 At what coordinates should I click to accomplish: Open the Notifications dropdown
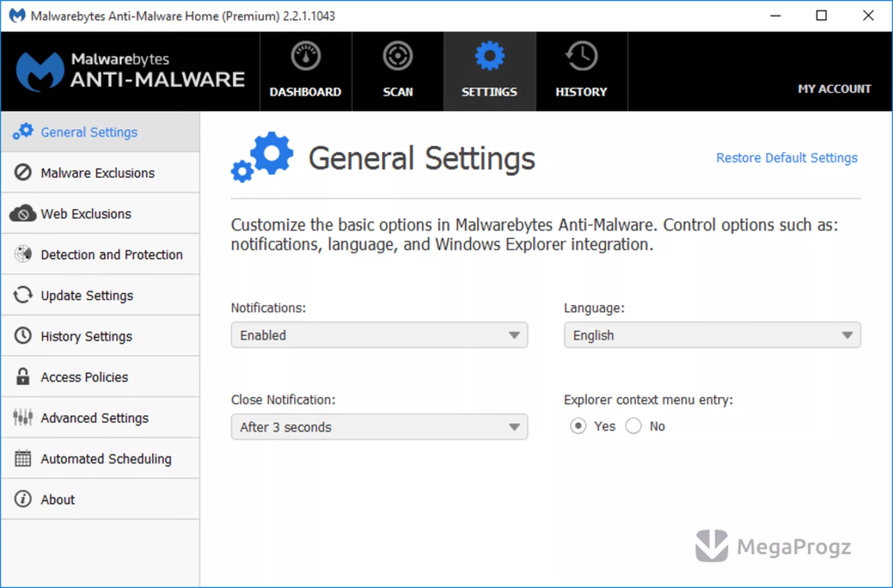pyautogui.click(x=380, y=335)
